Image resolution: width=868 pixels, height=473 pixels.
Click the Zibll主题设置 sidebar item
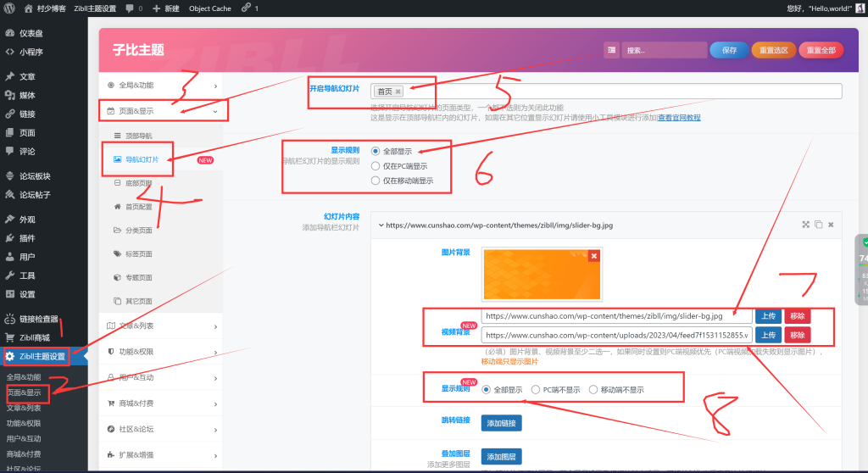[x=44, y=356]
